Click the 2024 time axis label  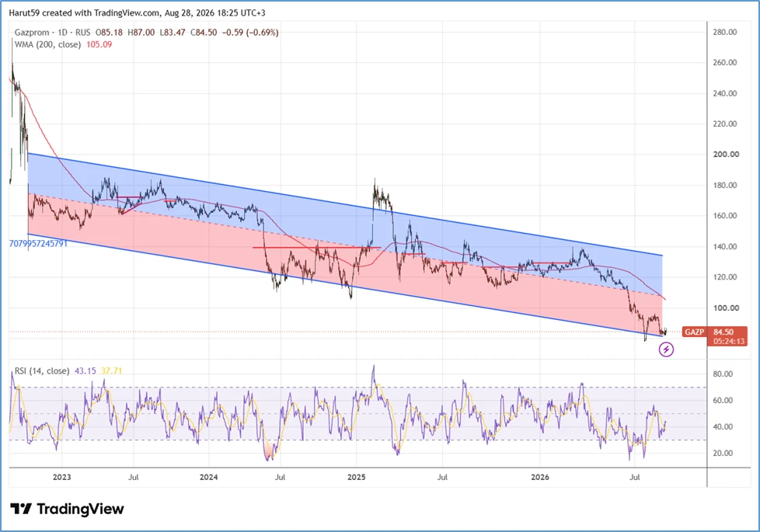point(209,478)
